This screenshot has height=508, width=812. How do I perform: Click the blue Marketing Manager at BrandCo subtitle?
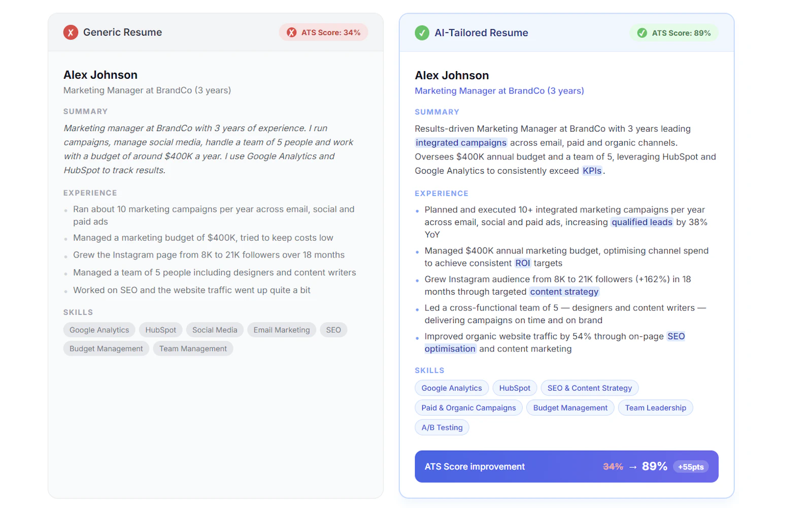(499, 91)
